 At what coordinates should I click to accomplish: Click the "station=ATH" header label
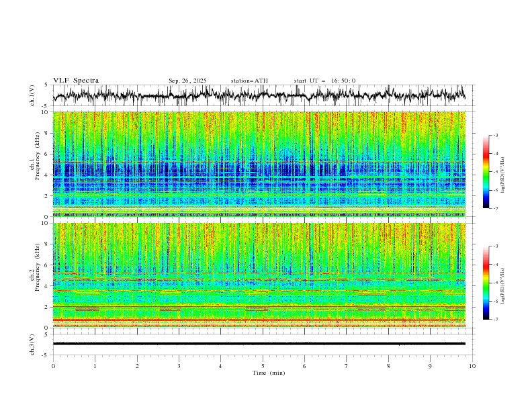(x=249, y=81)
